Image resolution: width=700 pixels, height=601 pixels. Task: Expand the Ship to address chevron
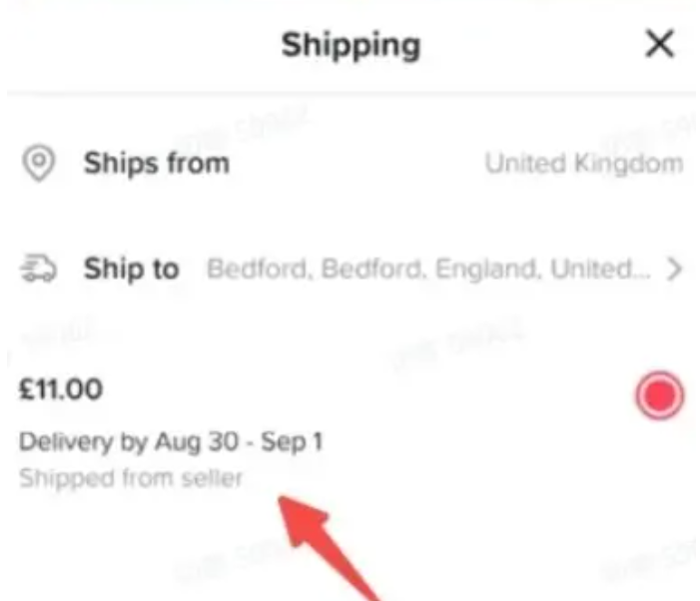pyautogui.click(x=675, y=270)
